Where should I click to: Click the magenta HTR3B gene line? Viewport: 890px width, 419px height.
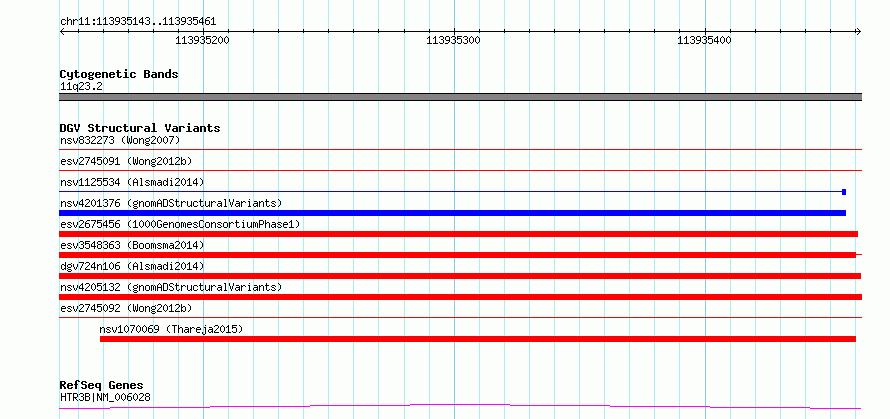click(x=460, y=407)
